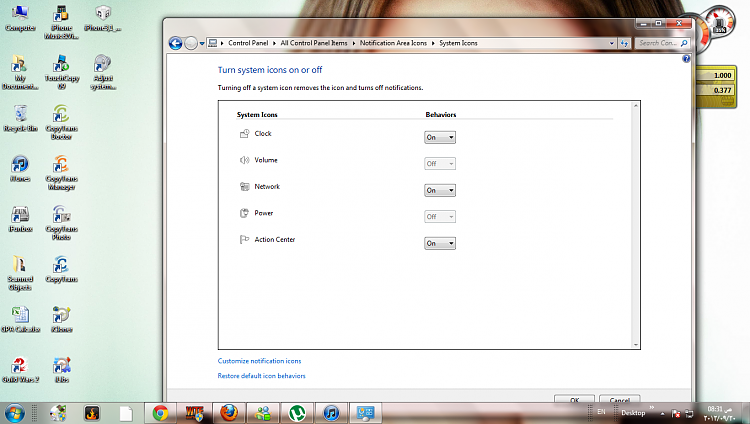Click the Back arrow in the Control Panel window

point(176,43)
